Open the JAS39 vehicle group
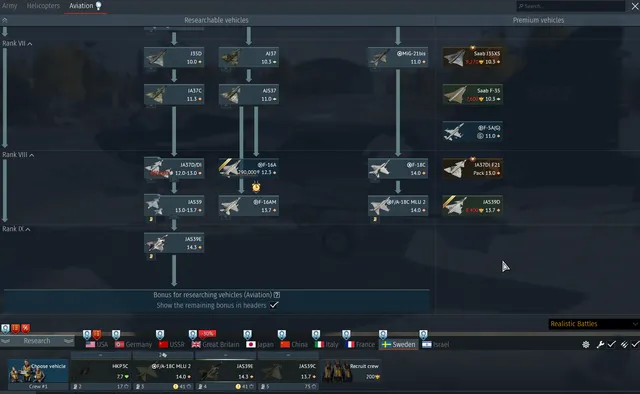 point(174,206)
